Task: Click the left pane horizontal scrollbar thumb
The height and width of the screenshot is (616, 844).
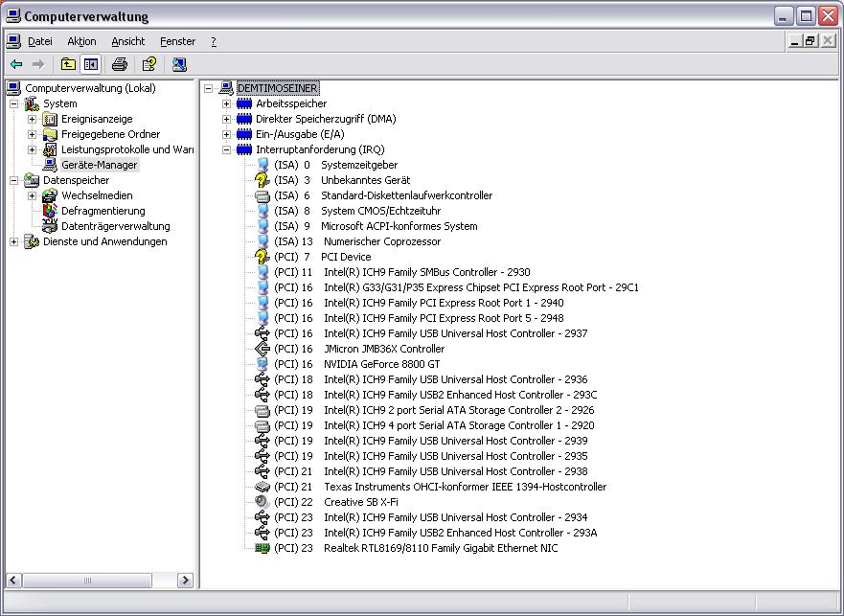Action: point(87,581)
